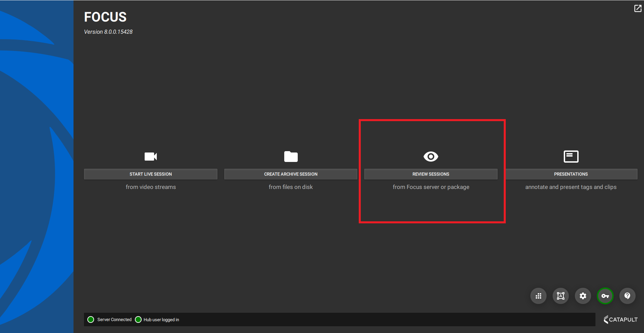This screenshot has height=333, width=644.
Task: Click the green-ringed key license button
Action: (605, 296)
